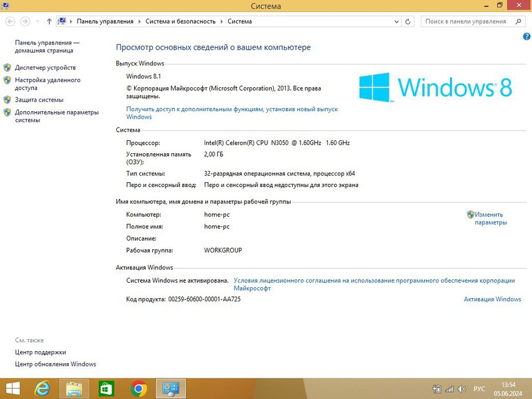Click the shield icon next to Изменить параметры

[x=470, y=214]
